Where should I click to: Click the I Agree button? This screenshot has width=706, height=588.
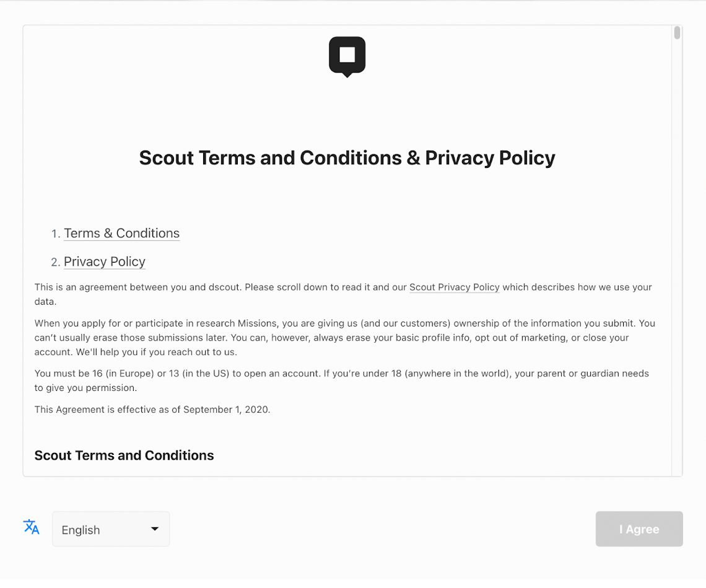pyautogui.click(x=639, y=529)
